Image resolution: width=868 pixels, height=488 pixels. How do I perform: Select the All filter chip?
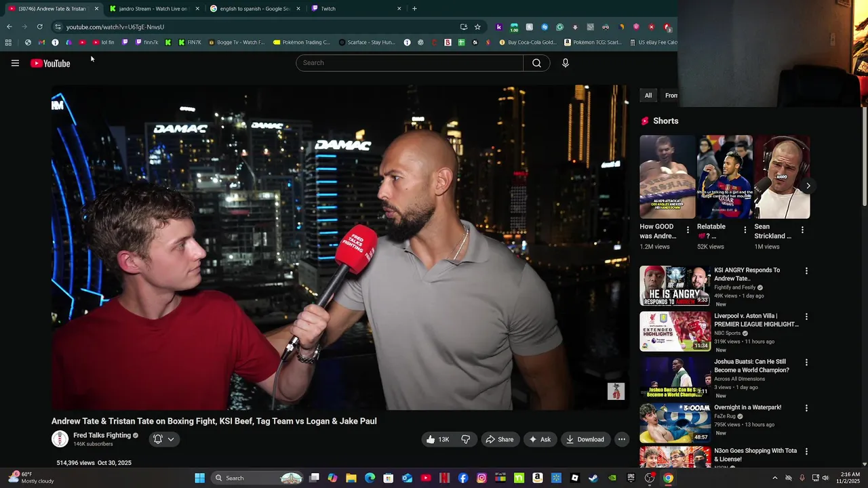(648, 96)
